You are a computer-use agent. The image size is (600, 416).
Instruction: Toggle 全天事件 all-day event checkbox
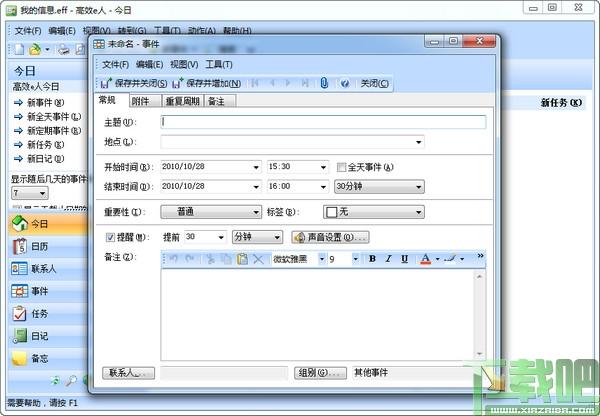[x=341, y=167]
